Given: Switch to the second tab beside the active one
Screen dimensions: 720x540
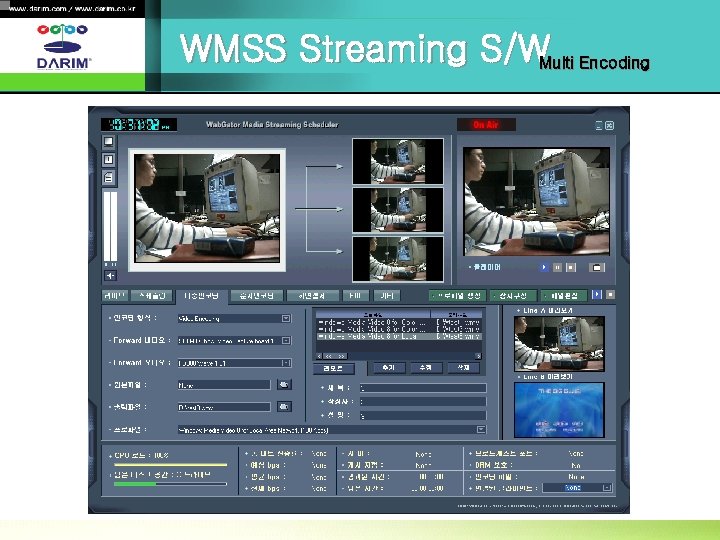Looking at the screenshot, I should pyautogui.click(x=152, y=296).
